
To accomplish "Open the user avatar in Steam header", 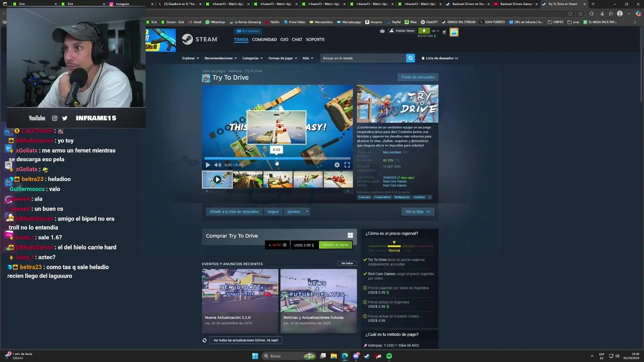I will [454, 32].
